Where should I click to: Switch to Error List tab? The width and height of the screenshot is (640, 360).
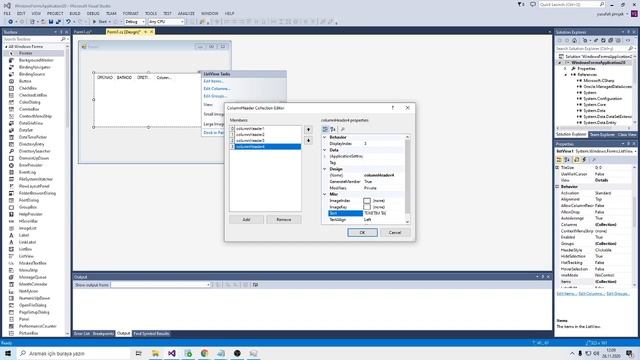point(82,333)
